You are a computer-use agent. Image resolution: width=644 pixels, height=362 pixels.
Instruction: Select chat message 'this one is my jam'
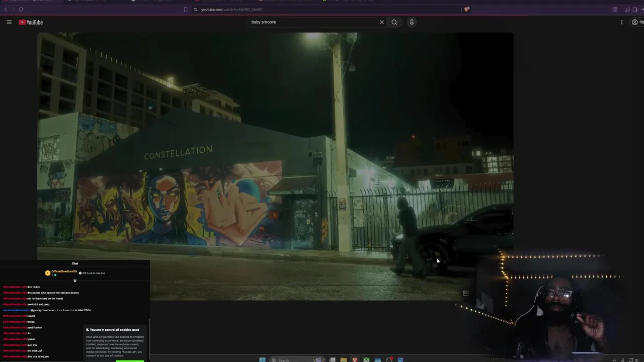(x=38, y=356)
